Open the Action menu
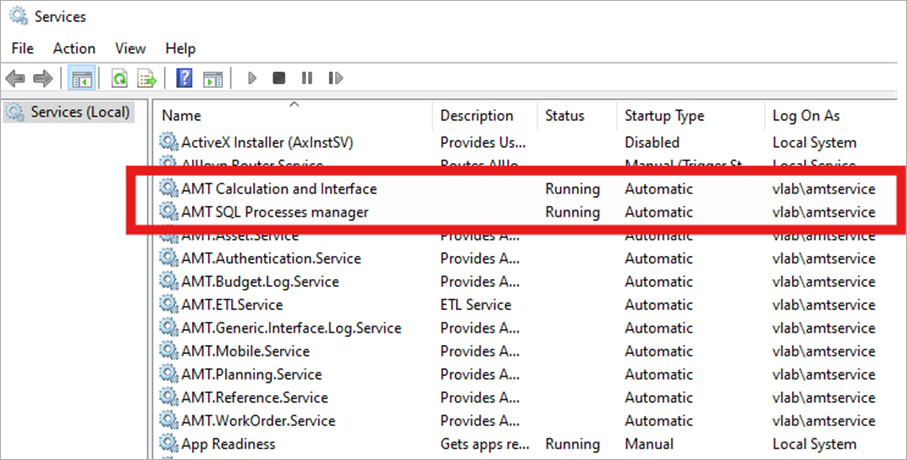The height and width of the screenshot is (460, 907). click(74, 49)
